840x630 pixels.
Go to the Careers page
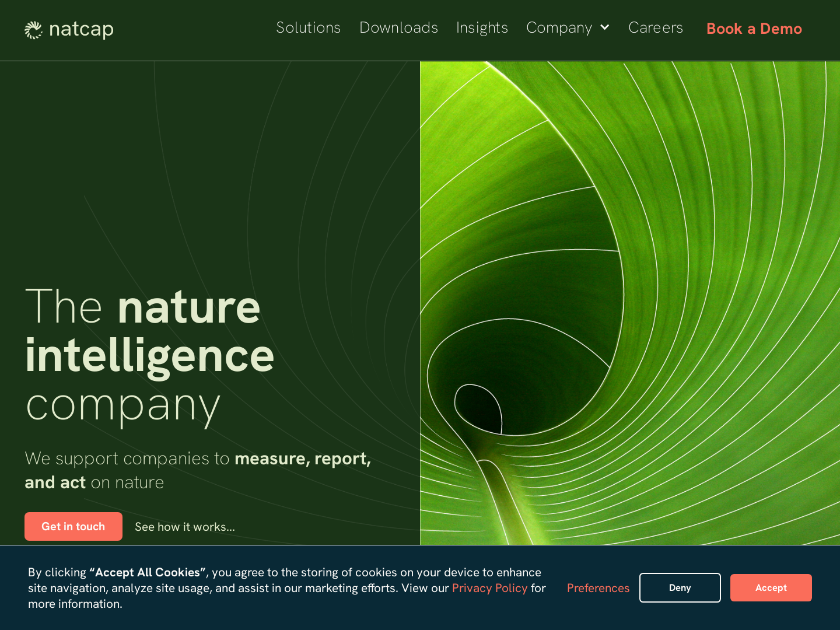[x=656, y=27]
